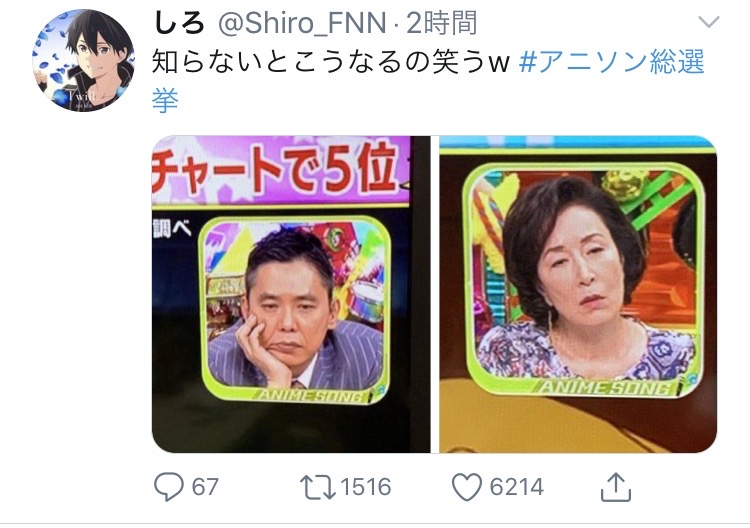
Task: Click the tweet text 知らないとこうなるの笑うw
Action: tap(331, 63)
